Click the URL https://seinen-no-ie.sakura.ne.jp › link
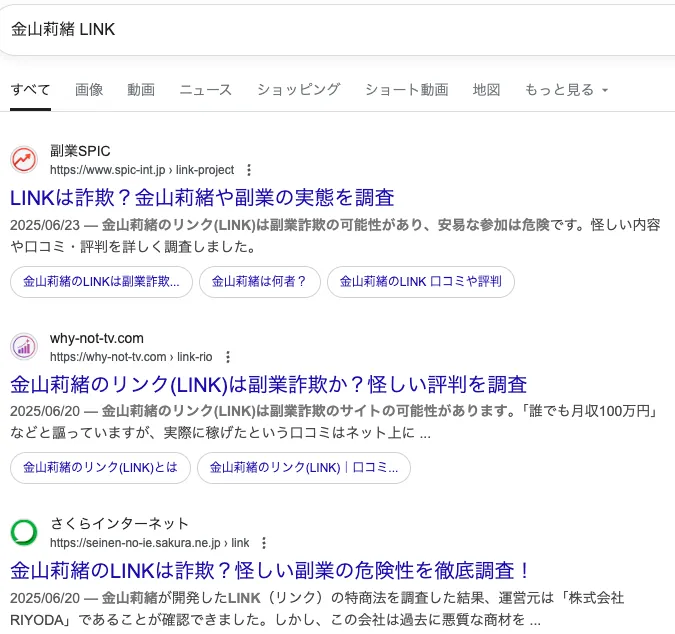Screen dimensions: 675x634 pyautogui.click(x=149, y=543)
